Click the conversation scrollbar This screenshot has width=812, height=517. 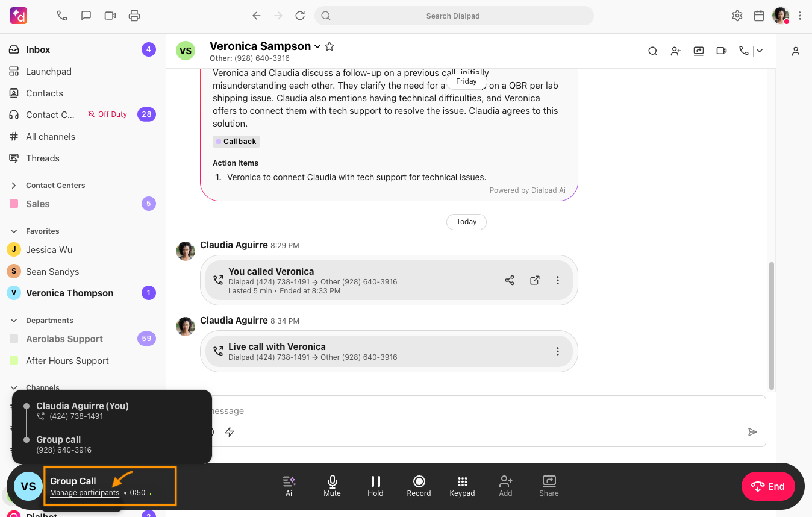click(x=772, y=325)
